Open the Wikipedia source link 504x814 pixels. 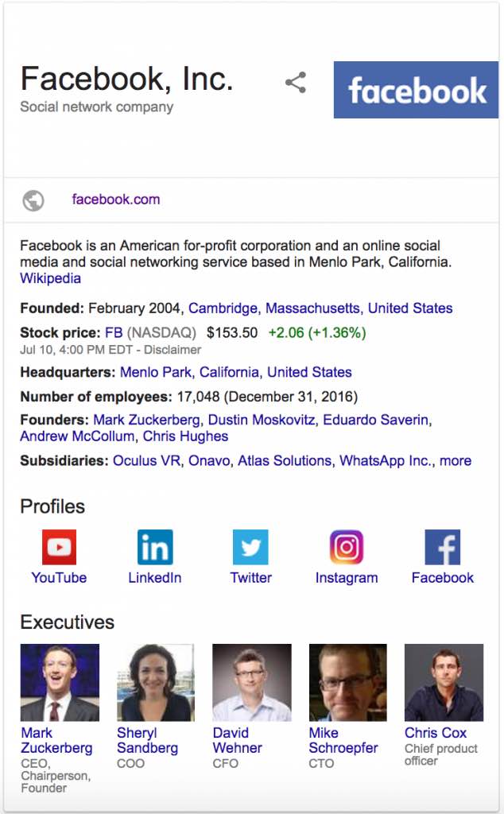(50, 279)
